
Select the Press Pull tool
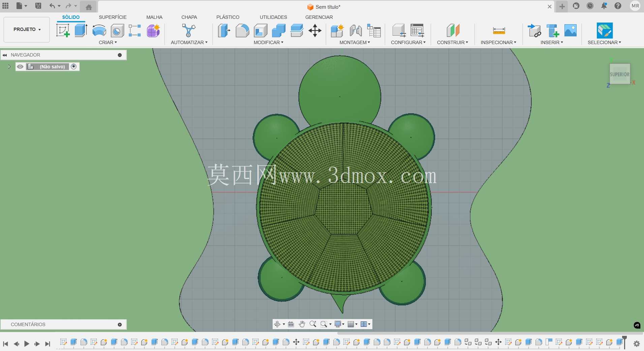pyautogui.click(x=224, y=31)
